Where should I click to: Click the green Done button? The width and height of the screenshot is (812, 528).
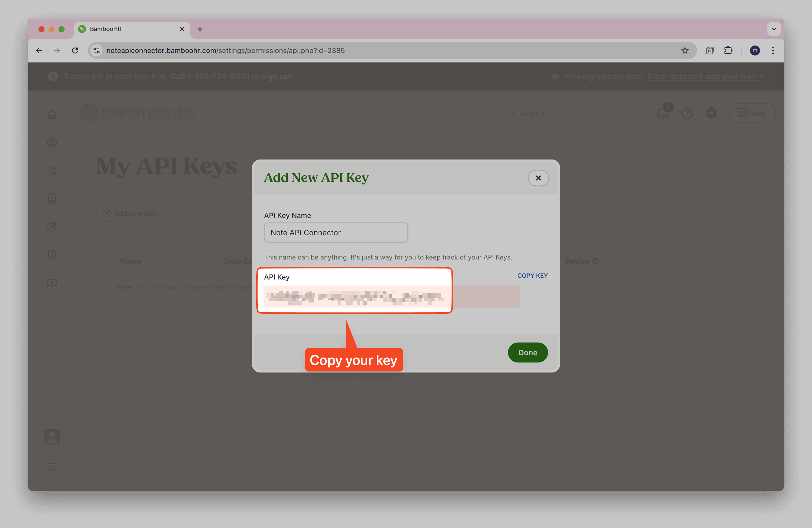[527, 352]
